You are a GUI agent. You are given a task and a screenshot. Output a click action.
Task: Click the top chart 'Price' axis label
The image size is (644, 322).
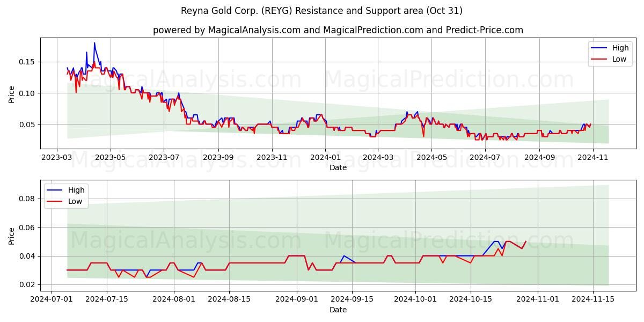12,93
